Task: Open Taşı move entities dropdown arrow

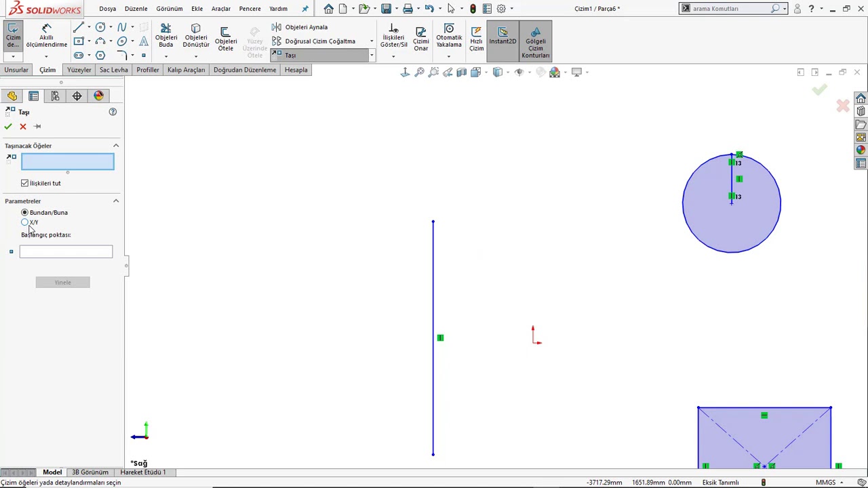Action: coord(372,56)
